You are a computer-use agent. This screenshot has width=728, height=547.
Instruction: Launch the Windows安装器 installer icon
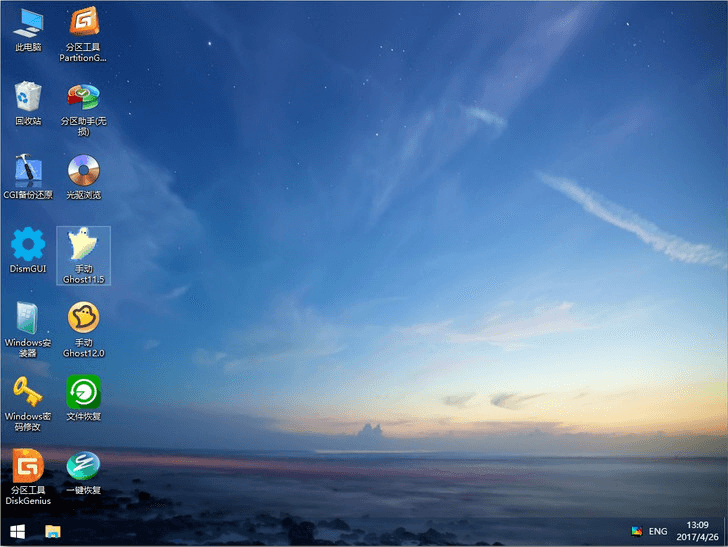click(28, 318)
